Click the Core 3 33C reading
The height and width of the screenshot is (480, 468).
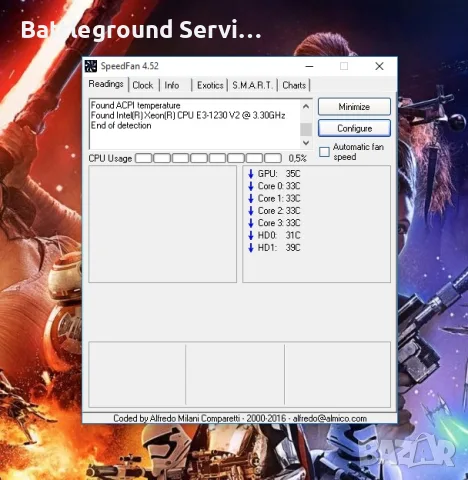coord(279,223)
